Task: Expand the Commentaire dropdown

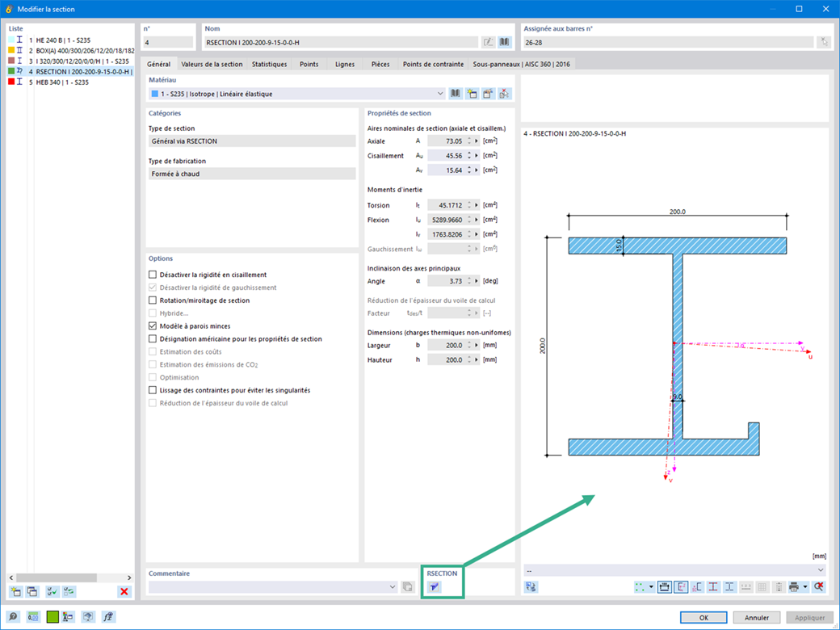Action: (x=394, y=586)
